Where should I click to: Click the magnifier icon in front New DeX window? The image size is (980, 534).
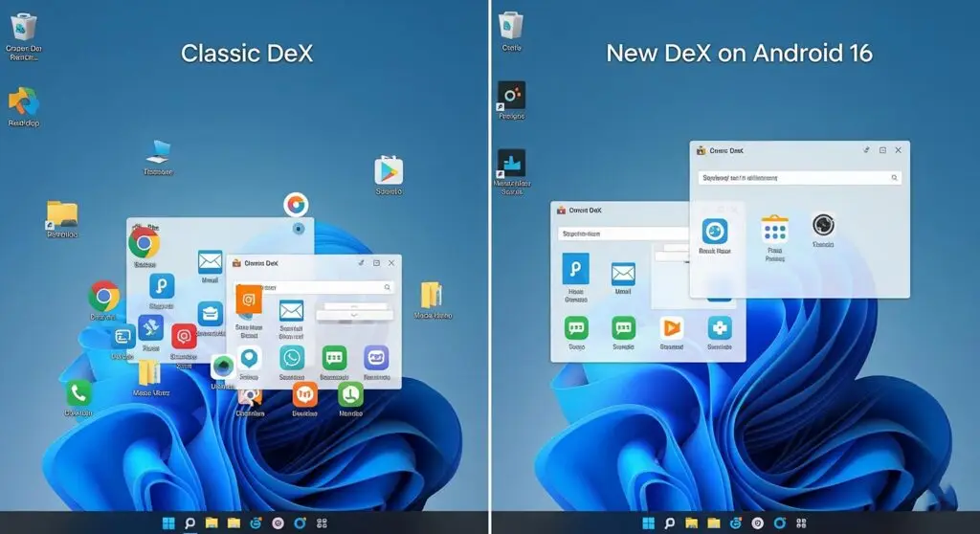point(894,178)
